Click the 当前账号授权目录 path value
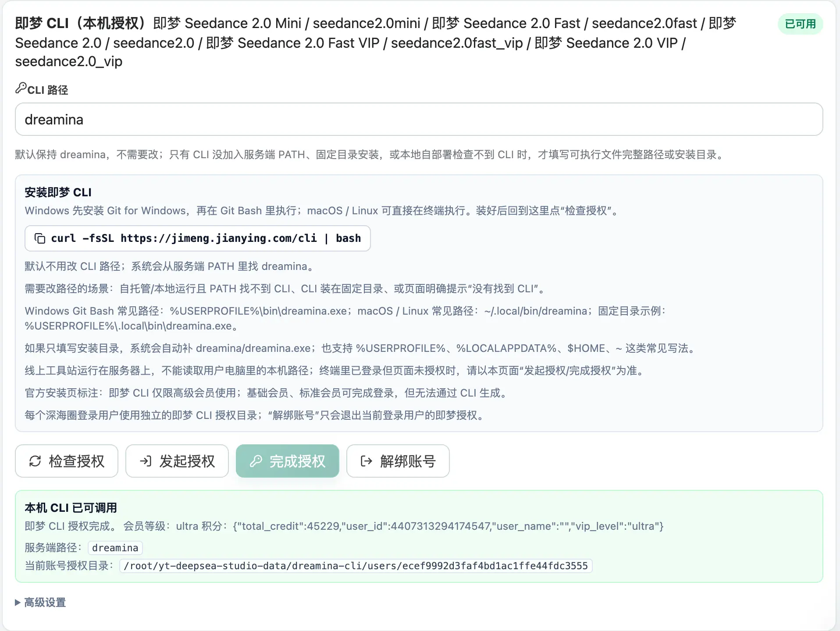 tap(356, 566)
